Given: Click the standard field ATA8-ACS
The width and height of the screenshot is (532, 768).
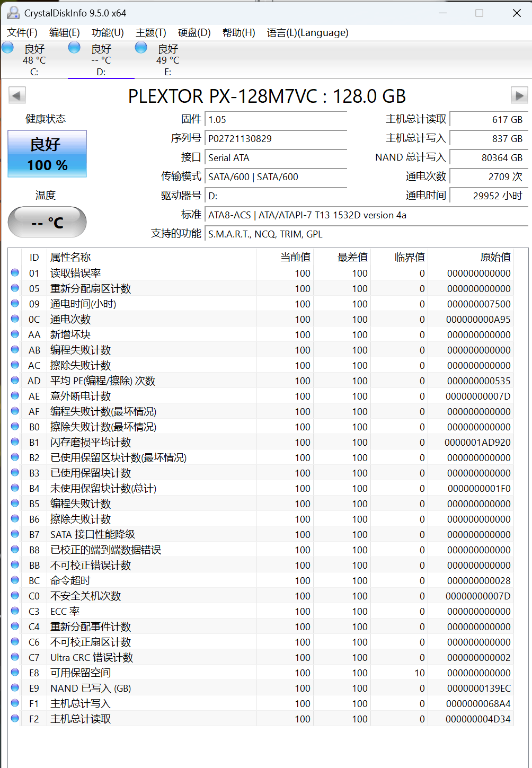Looking at the screenshot, I should coord(367,215).
